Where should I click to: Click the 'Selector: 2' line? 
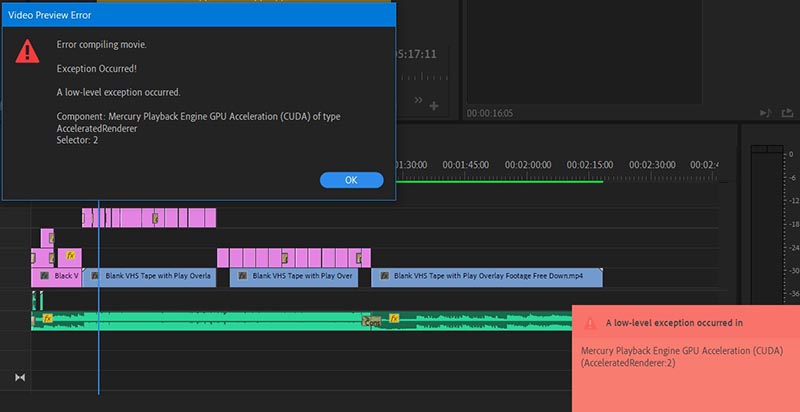77,140
